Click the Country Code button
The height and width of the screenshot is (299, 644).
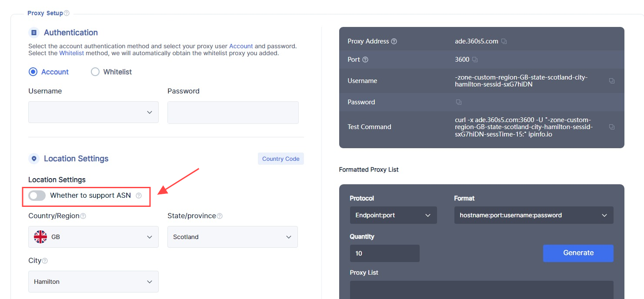point(280,159)
